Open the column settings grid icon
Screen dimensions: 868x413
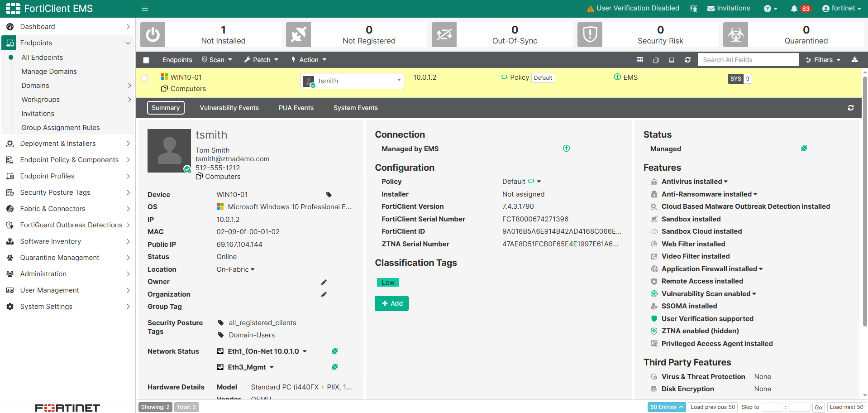639,59
